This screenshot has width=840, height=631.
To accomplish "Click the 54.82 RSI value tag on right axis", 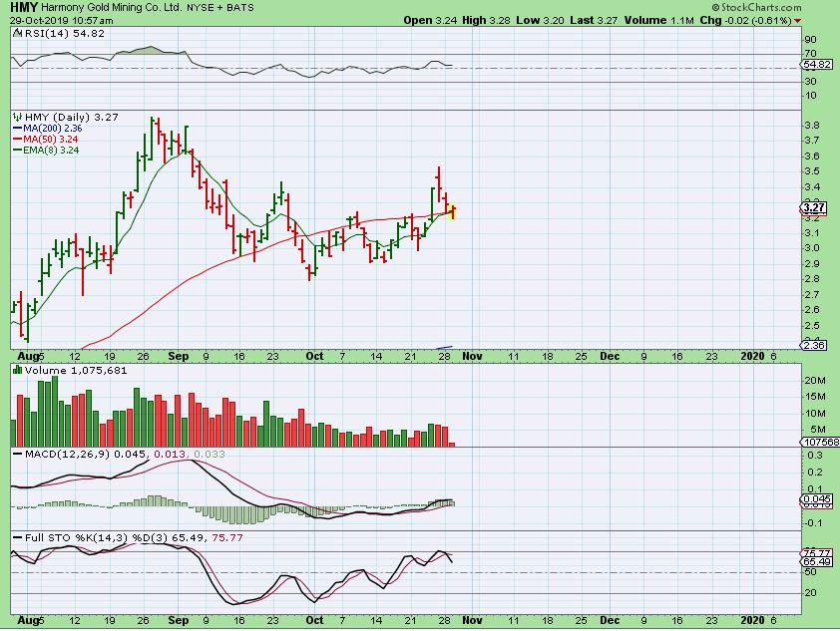I will (x=817, y=64).
